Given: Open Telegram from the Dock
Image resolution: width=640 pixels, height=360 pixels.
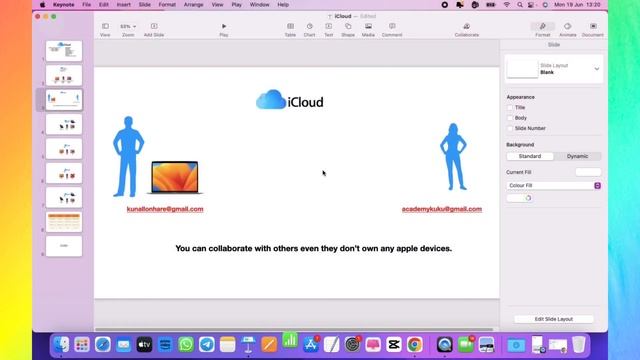Looking at the screenshot, I should [x=207, y=344].
